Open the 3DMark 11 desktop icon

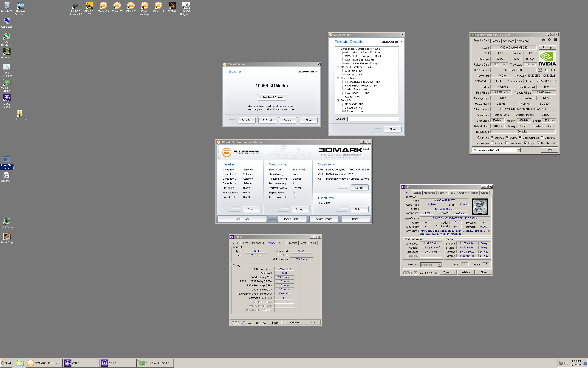pos(158,7)
